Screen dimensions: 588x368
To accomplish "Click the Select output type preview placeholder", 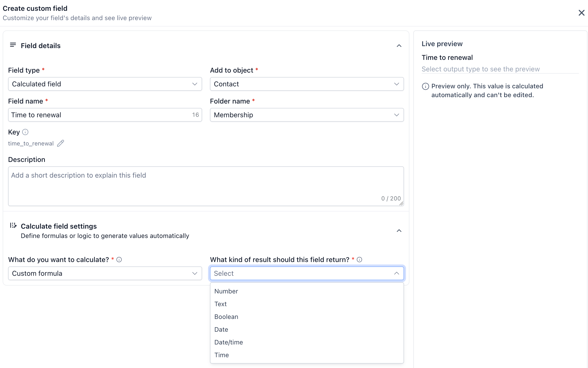I will click(x=480, y=69).
